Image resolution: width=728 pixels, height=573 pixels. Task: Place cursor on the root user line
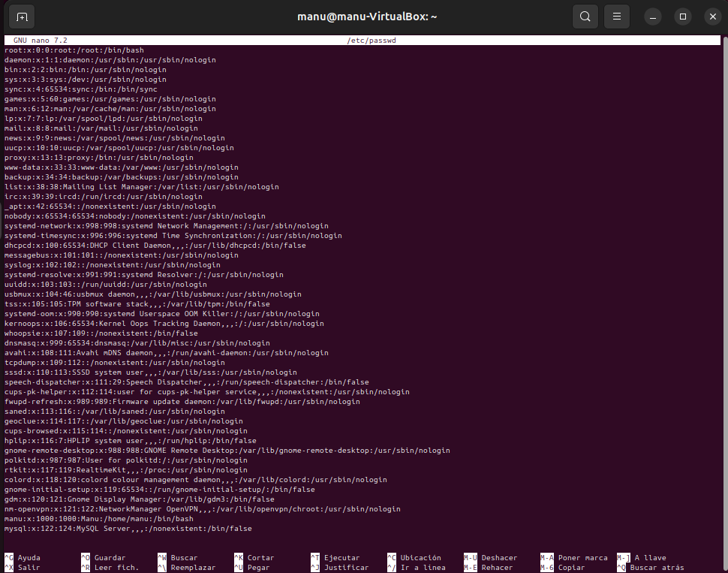click(x=74, y=50)
